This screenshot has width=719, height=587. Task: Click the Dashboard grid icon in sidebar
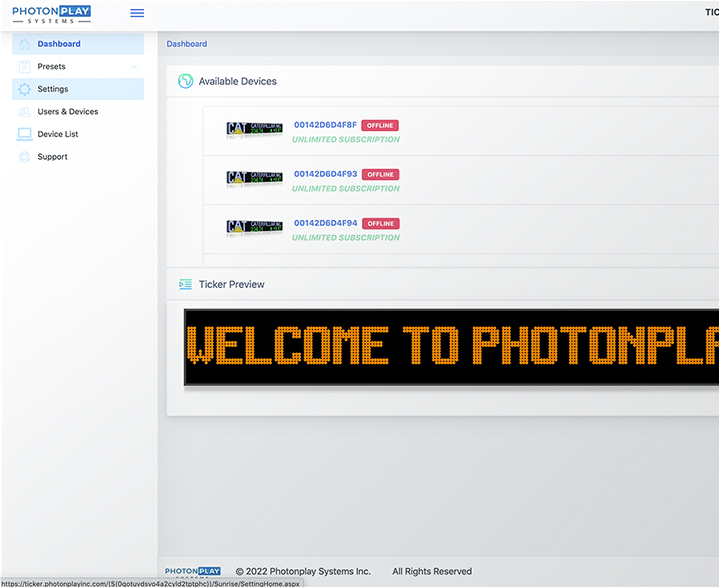point(24,44)
